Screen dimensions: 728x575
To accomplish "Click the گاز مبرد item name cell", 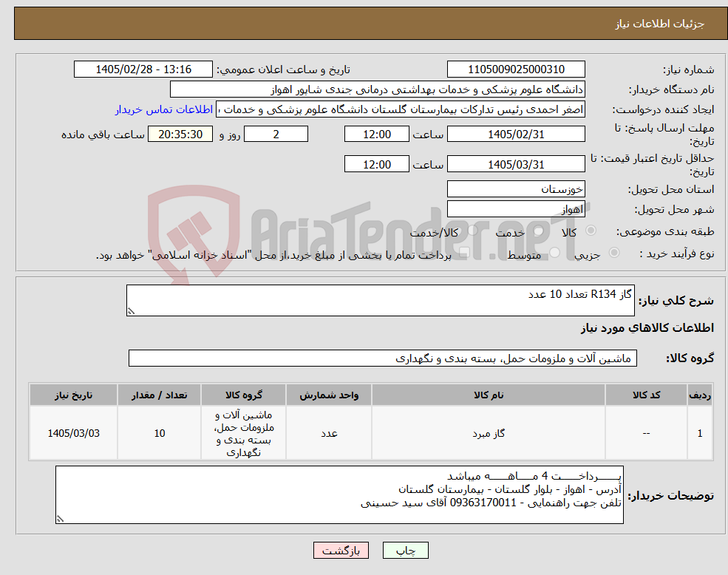I will pos(489,433).
